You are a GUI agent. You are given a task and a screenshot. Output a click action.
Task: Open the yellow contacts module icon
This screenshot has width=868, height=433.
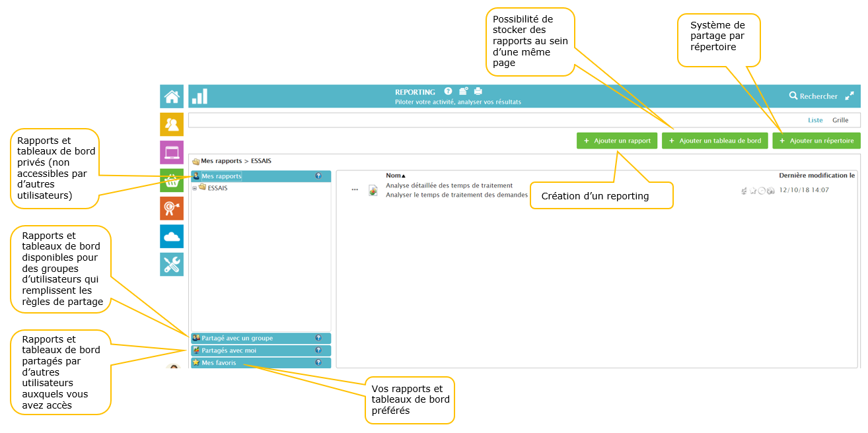pos(172,124)
